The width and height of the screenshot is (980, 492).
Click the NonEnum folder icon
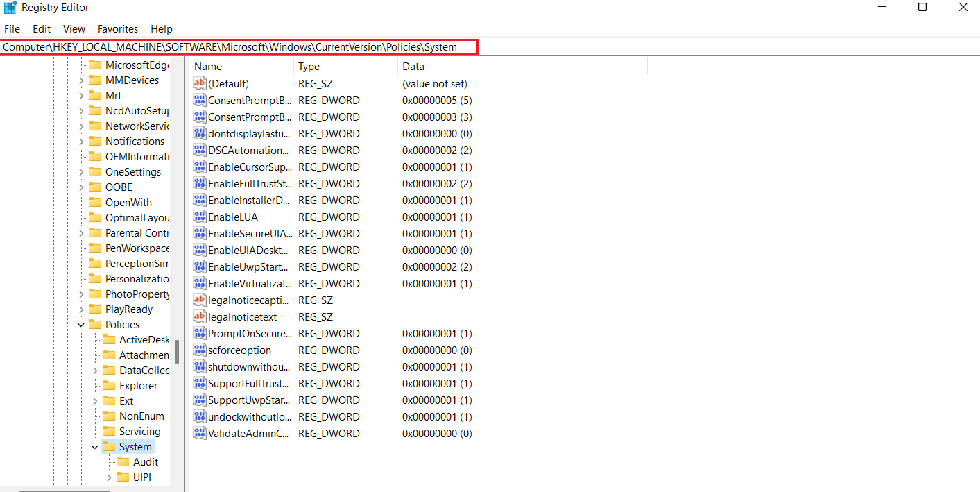pyautogui.click(x=109, y=416)
